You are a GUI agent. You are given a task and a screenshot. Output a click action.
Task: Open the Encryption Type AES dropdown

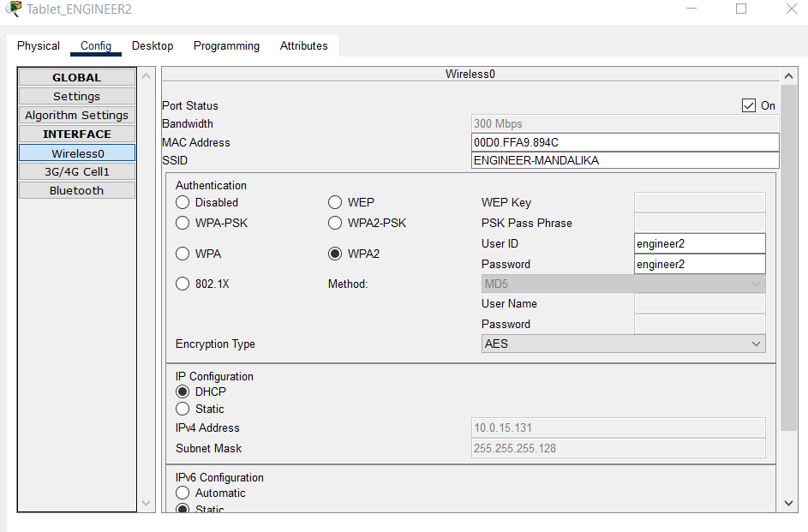coord(623,344)
